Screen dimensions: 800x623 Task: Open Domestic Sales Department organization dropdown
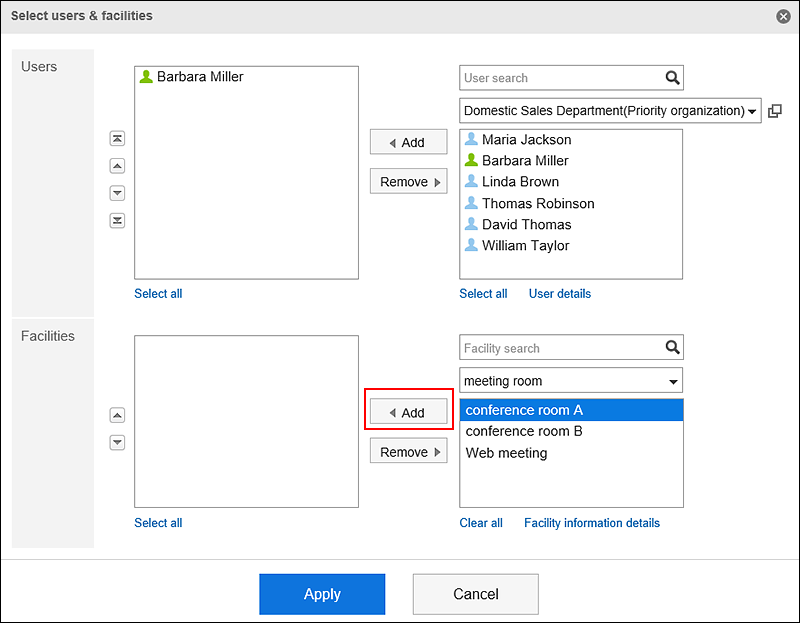tap(610, 111)
